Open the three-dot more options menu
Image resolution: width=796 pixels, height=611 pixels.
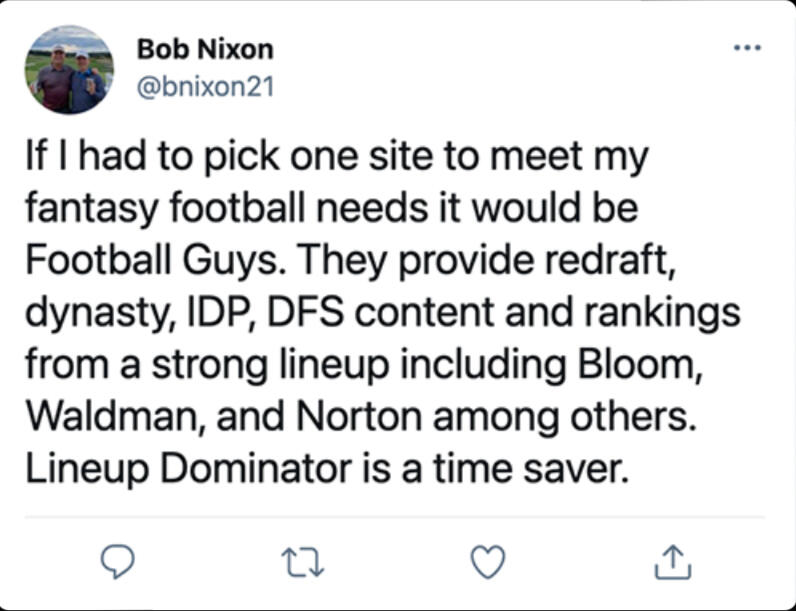point(746,47)
